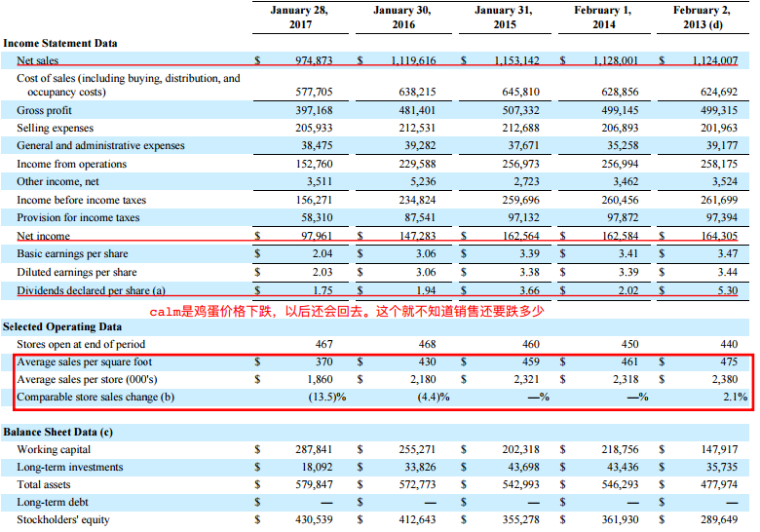This screenshot has width=760, height=532.
Task: Click the 481,401 gross profit figure
Action: [415, 110]
